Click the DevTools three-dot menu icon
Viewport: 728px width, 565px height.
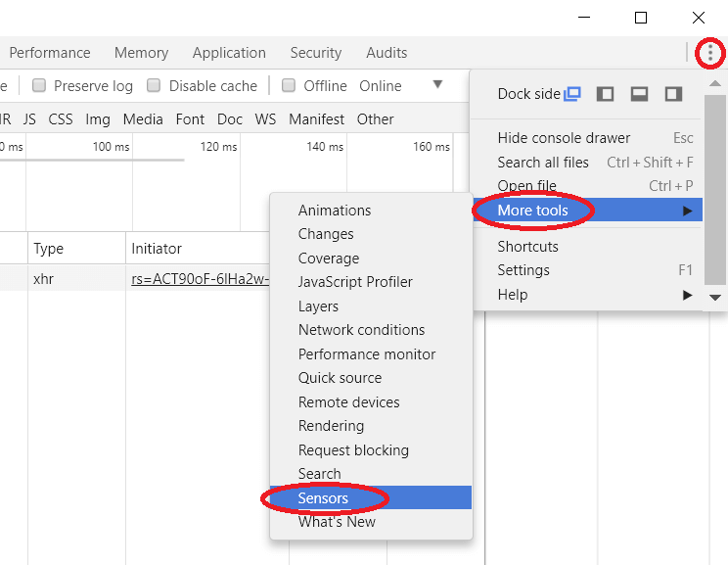pyautogui.click(x=709, y=54)
